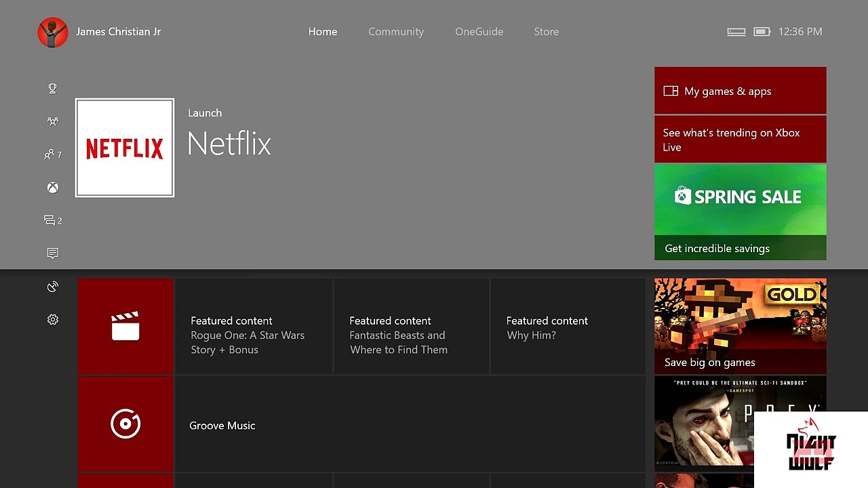Switch to the Community tab
The height and width of the screenshot is (488, 868).
point(396,32)
